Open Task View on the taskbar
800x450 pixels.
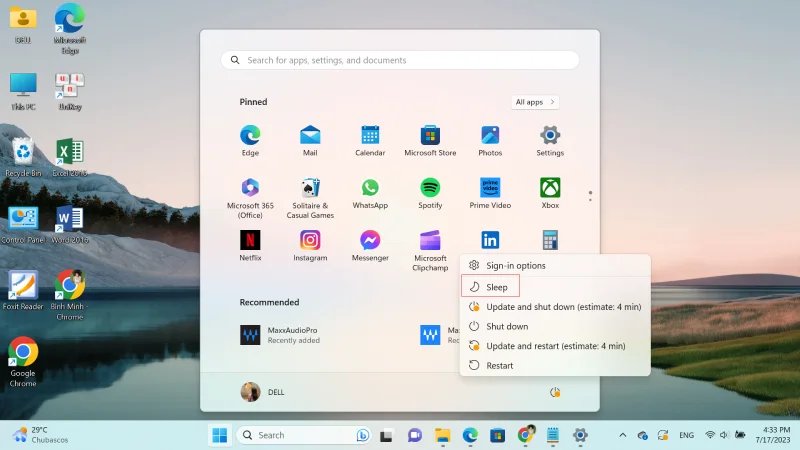tap(386, 436)
